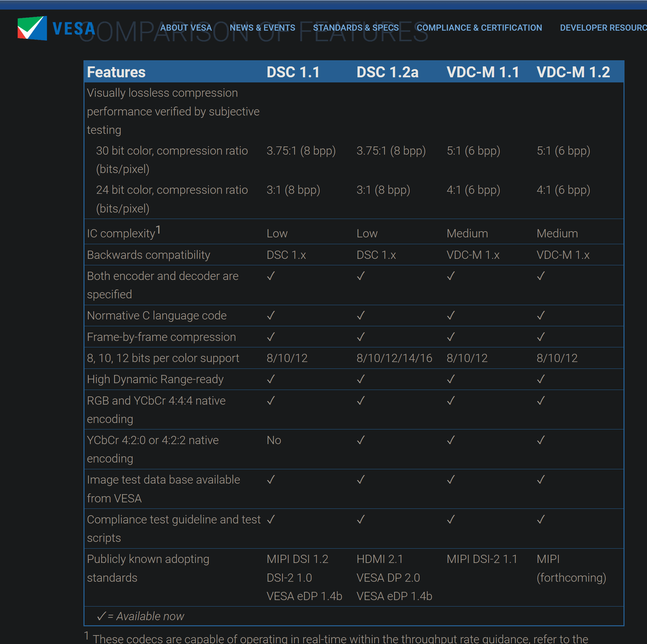Click the VDC-M 1.2 column header

click(x=573, y=72)
